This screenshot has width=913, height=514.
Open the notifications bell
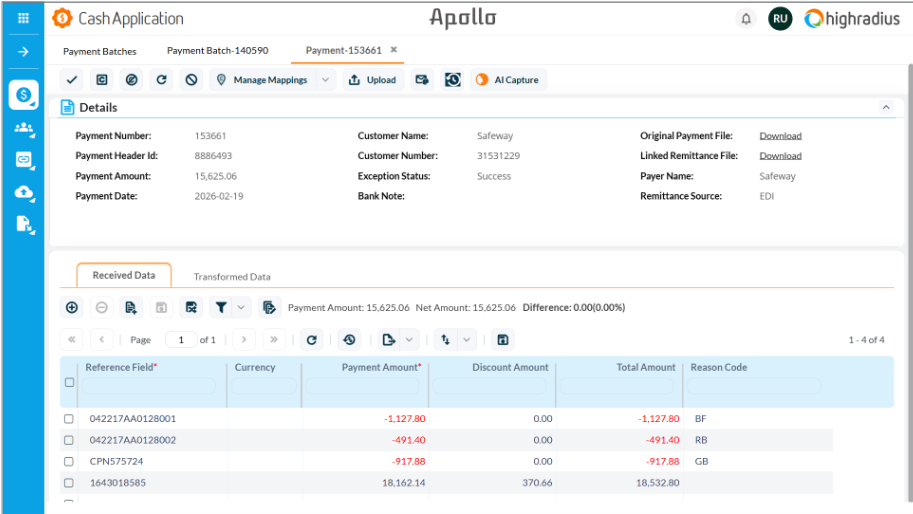tap(746, 19)
